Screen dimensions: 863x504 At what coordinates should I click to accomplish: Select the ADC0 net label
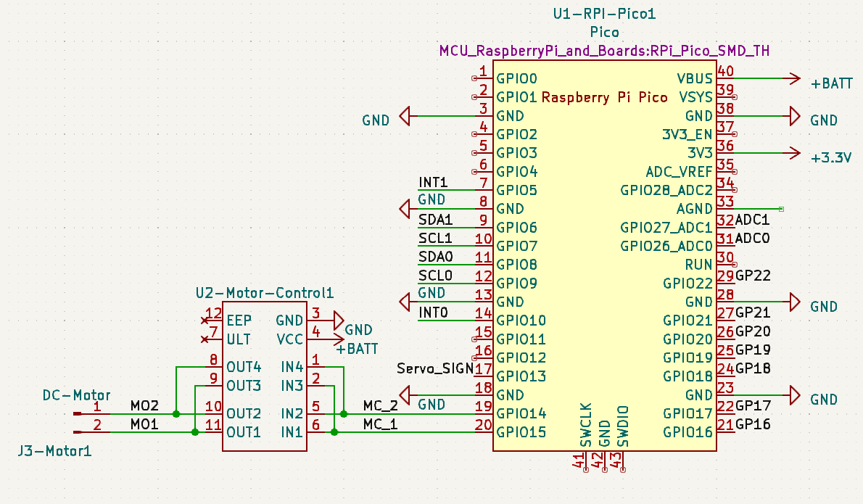click(752, 239)
